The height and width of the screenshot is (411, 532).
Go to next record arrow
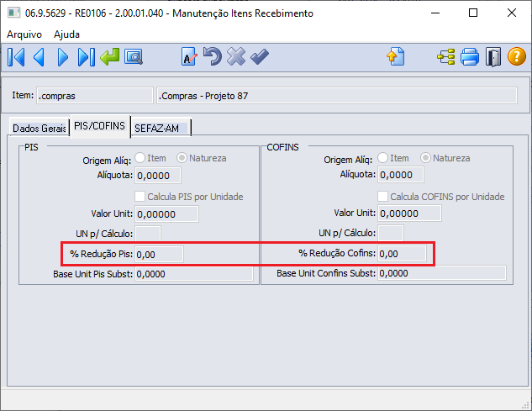63,56
